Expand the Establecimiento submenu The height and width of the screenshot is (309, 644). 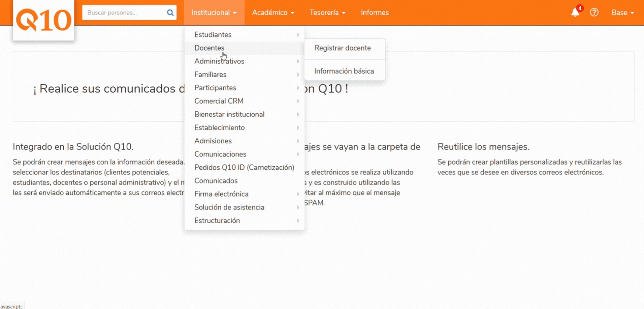coord(245,128)
